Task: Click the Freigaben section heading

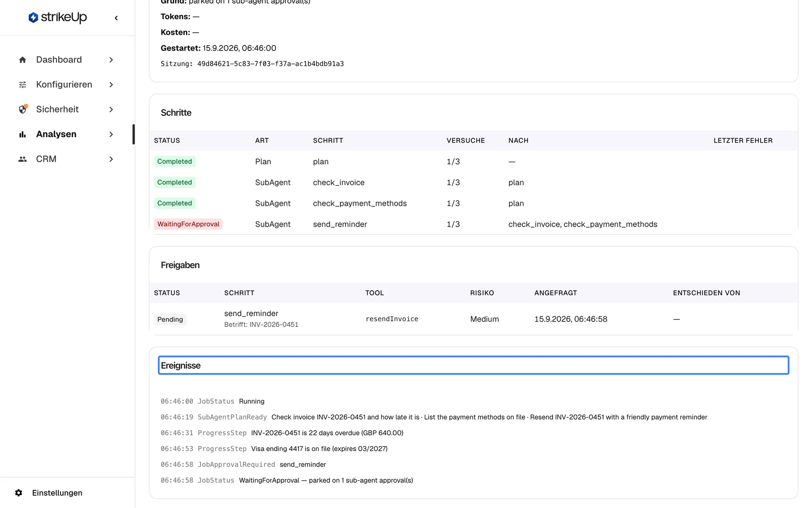Action: [x=180, y=265]
